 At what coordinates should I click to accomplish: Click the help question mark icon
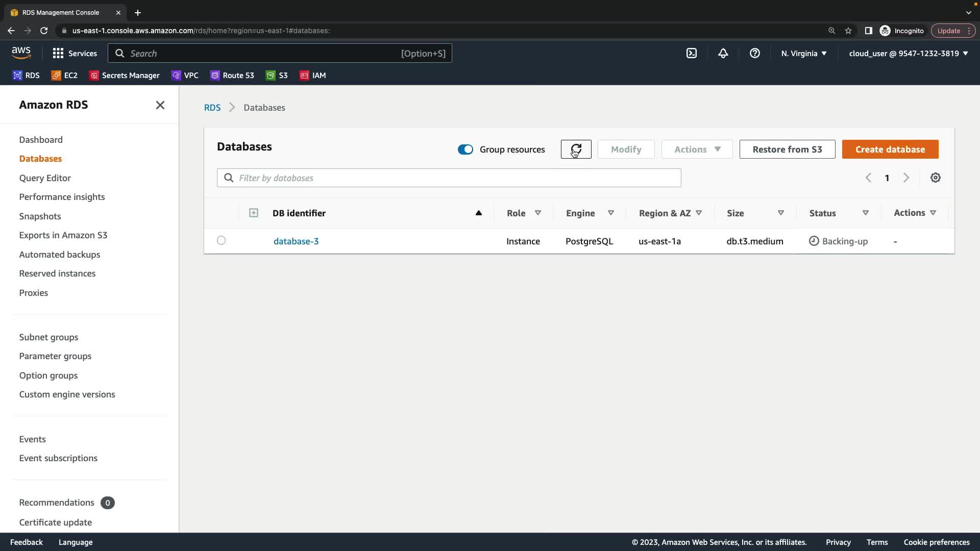coord(754,54)
